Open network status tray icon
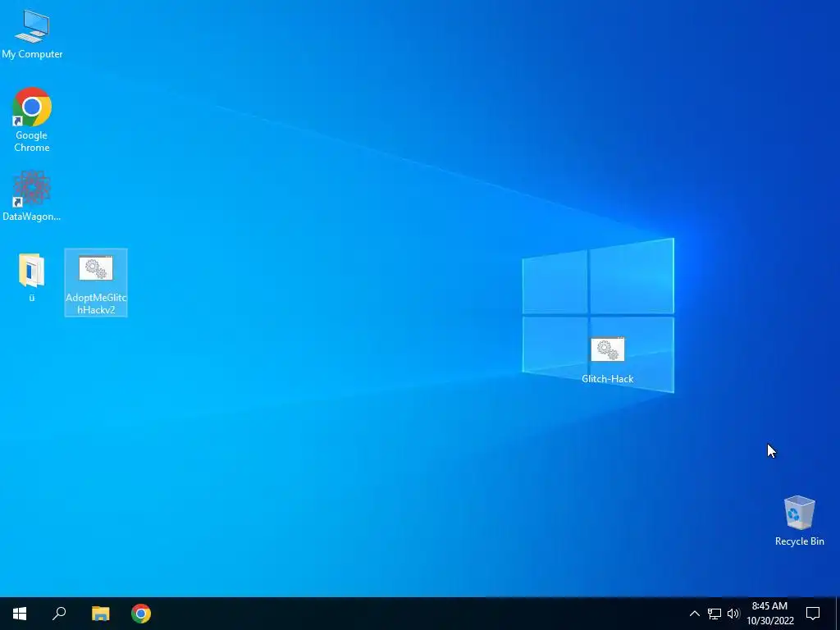840x630 pixels. (714, 614)
